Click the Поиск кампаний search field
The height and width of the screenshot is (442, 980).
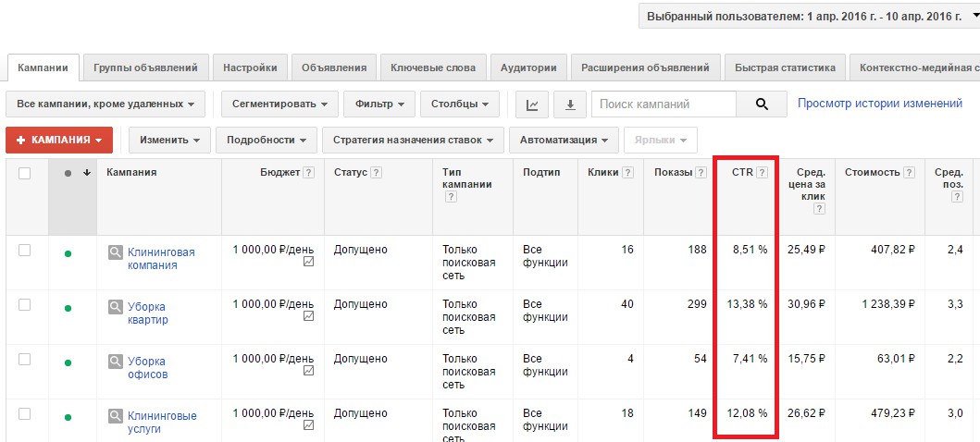coord(664,104)
